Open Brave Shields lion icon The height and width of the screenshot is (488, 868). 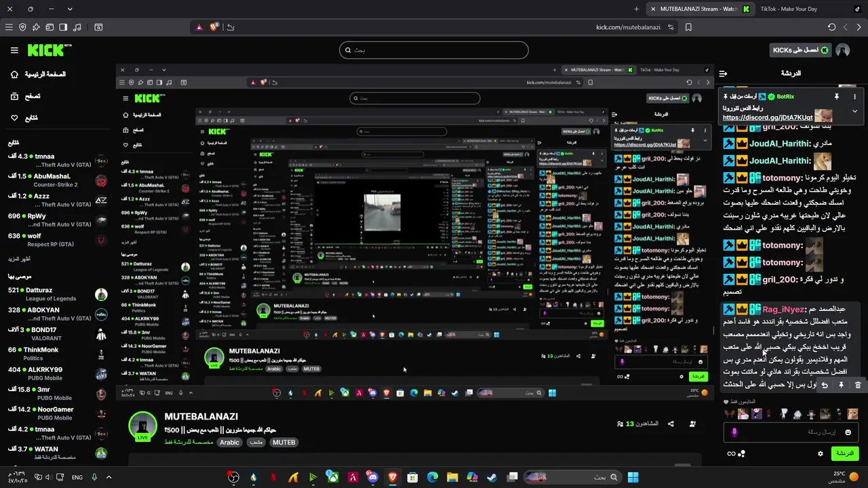[x=214, y=27]
